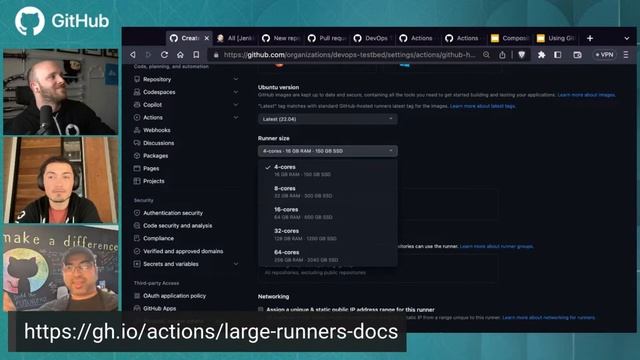Viewport: 640px width, 360px height.
Task: Expand the Codespaces chevron
Action: point(236,92)
